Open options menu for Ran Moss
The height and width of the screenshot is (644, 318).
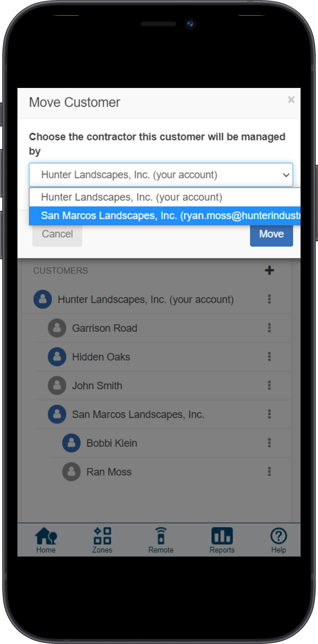[269, 471]
